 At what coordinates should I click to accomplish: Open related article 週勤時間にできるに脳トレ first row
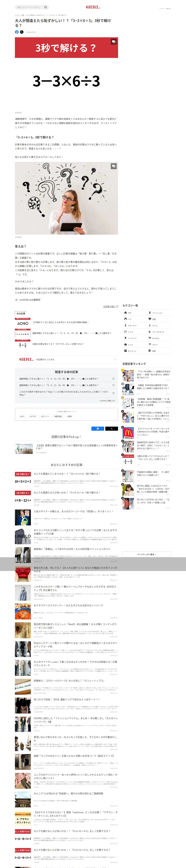click(x=66, y=379)
